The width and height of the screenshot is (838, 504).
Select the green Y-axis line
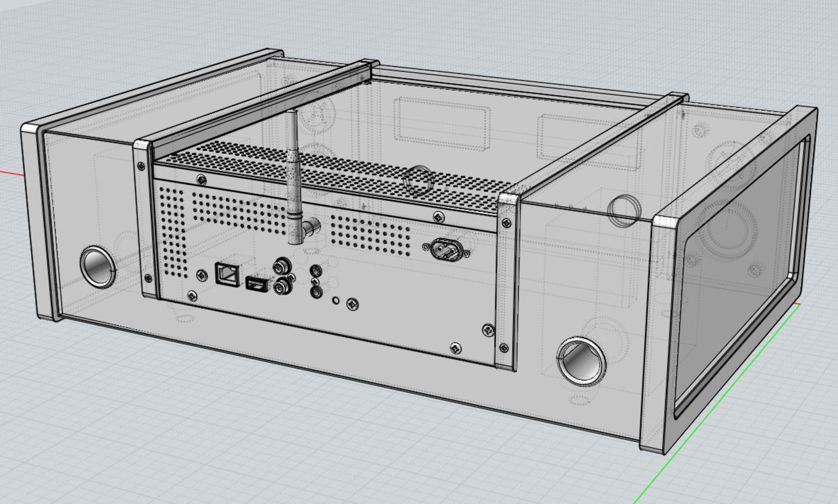point(718,405)
